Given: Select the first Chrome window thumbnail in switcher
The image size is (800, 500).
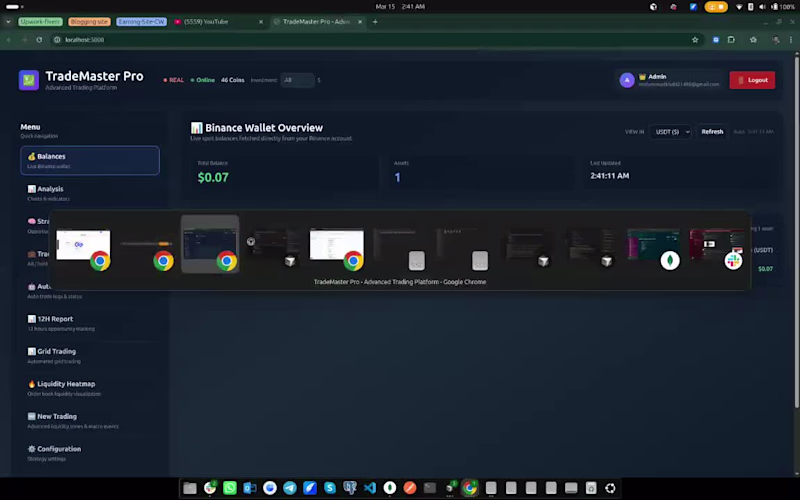Looking at the screenshot, I should (x=84, y=245).
